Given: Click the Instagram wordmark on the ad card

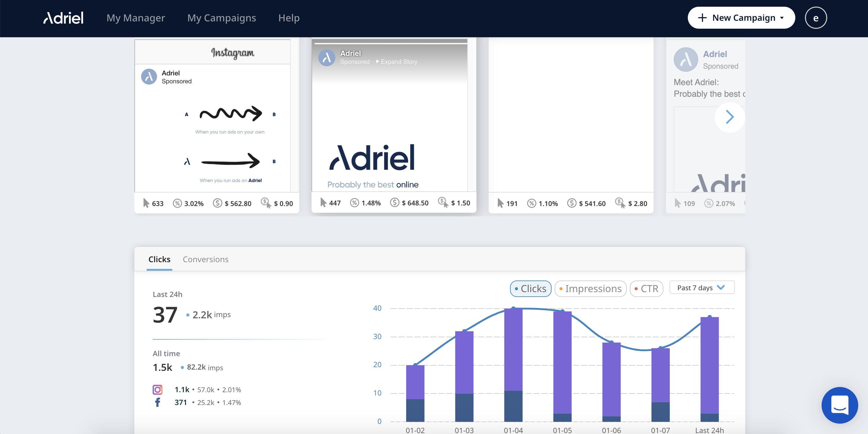Looking at the screenshot, I should (232, 53).
